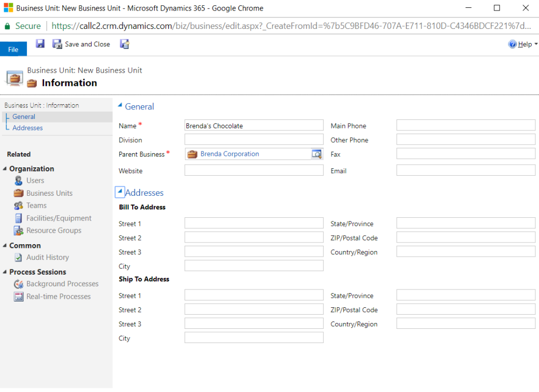Click the Website input field
This screenshot has height=392, width=539.
click(x=254, y=170)
